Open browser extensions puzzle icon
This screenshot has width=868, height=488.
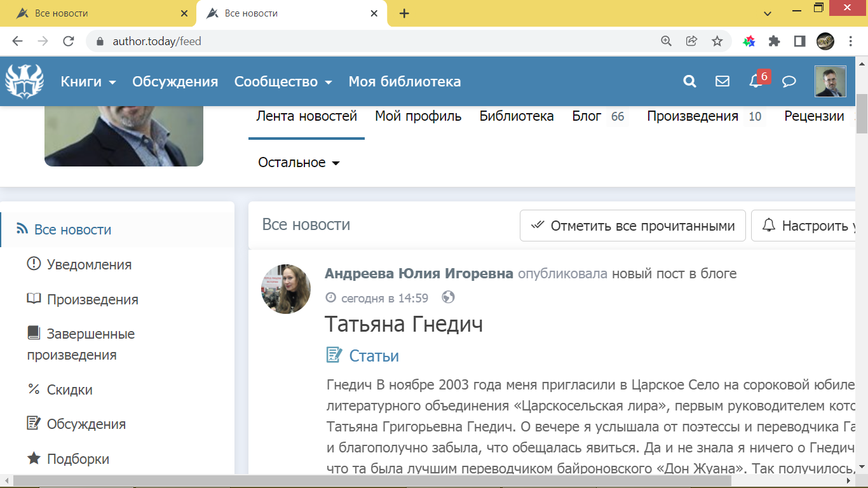(x=774, y=41)
